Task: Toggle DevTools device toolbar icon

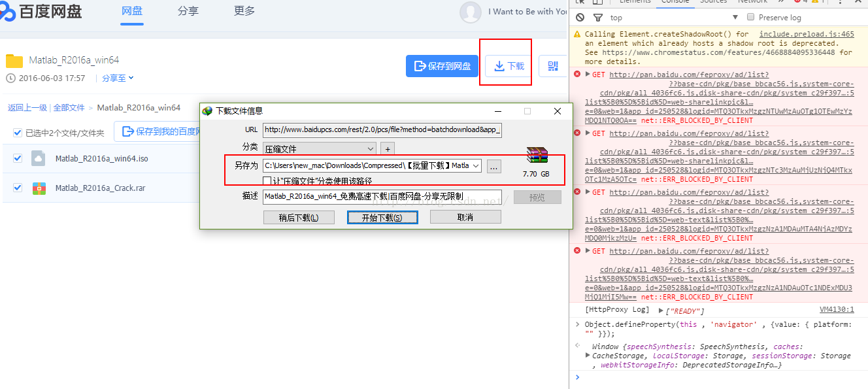Action: [599, 1]
